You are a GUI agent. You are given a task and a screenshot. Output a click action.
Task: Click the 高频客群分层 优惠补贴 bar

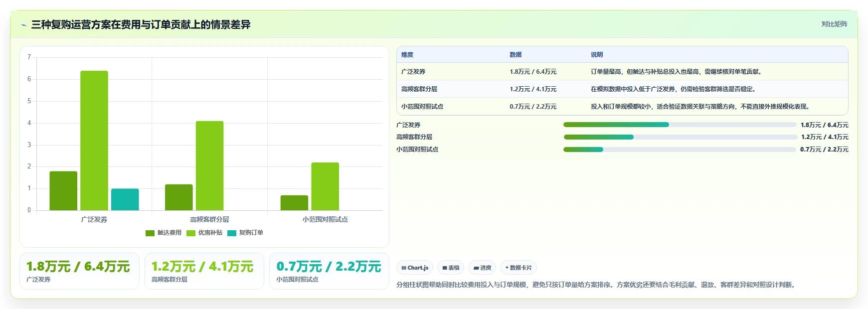210,165
